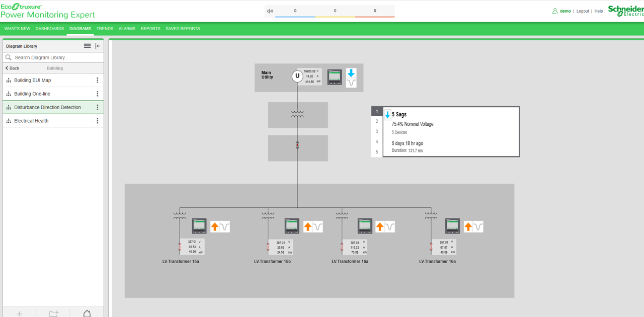Go Back in the Diagram Library
This screenshot has width=644, height=317.
[13, 68]
